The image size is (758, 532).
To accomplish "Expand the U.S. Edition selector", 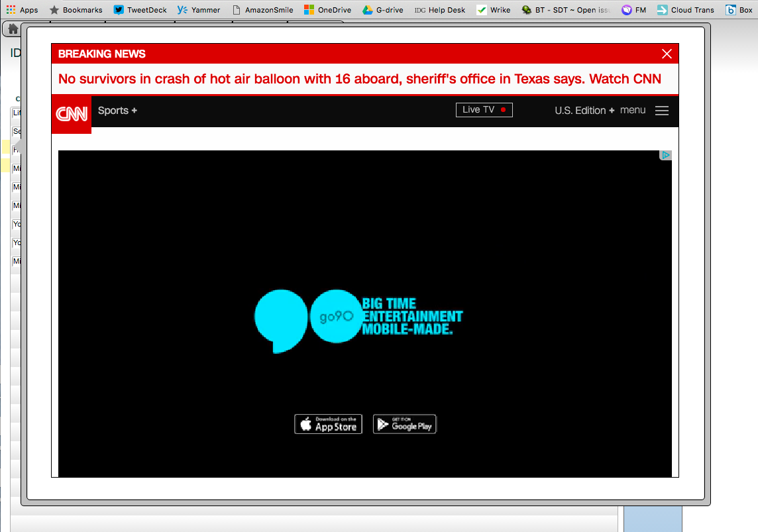I will coord(584,110).
